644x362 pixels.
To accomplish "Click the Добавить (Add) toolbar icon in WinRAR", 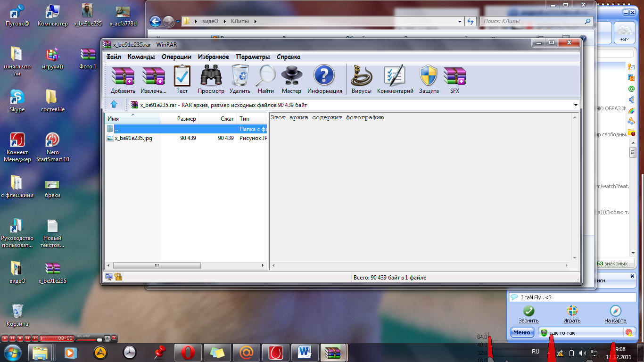I will tap(123, 79).
